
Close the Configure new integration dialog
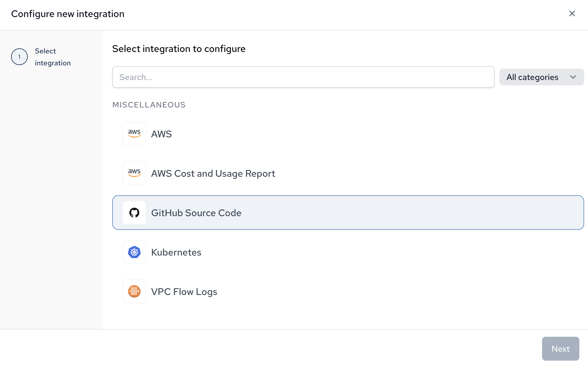pos(572,13)
